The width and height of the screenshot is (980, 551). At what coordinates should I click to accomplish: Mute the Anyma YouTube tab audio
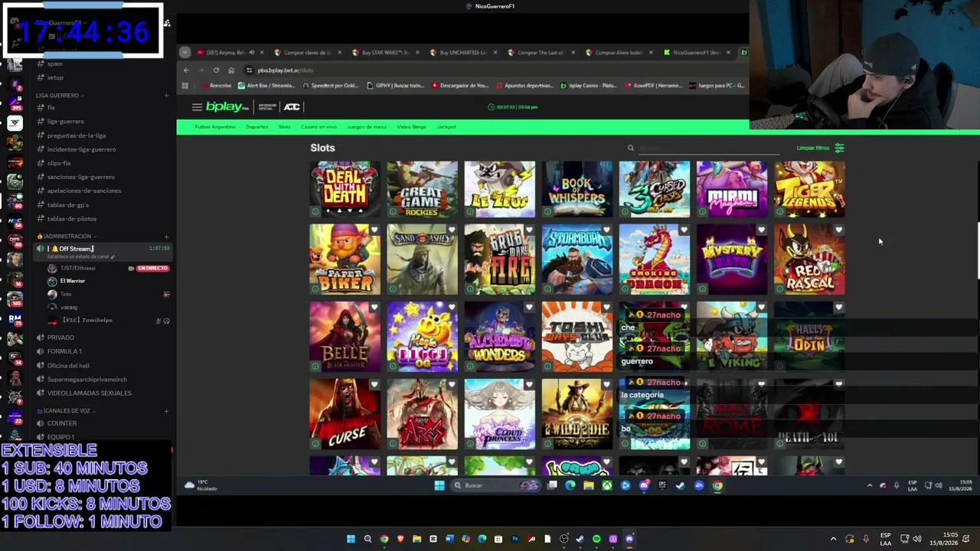[x=251, y=53]
